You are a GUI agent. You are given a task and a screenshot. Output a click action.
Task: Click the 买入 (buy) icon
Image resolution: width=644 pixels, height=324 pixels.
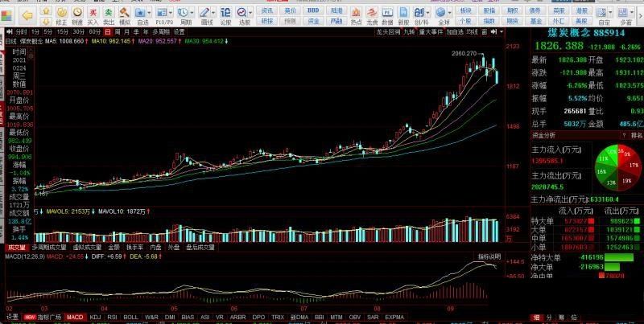94,15
